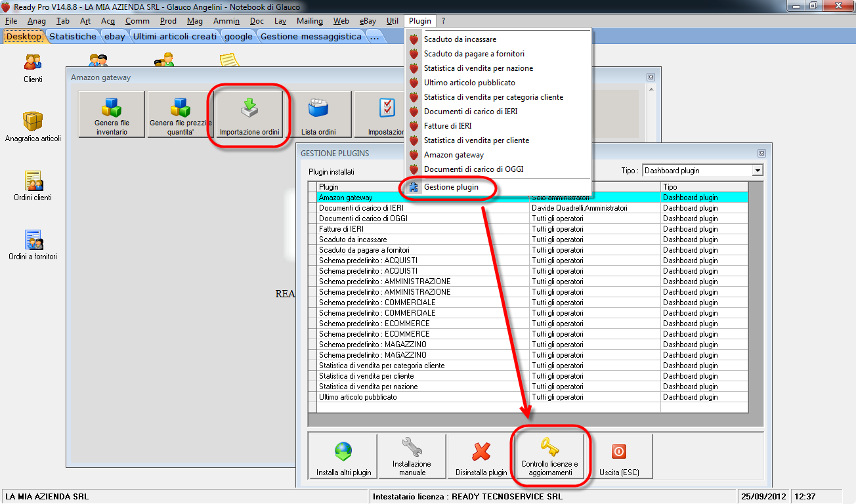Open the Clienti desktop icon
The image size is (856, 504).
(33, 68)
